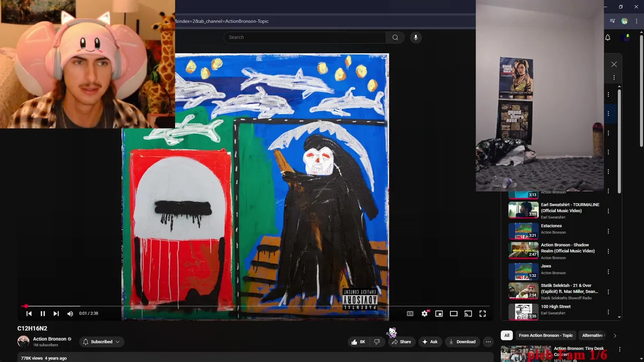Play Earl Sweatshirt - TOURMALINE from playlist
644x362 pixels.
(570, 208)
